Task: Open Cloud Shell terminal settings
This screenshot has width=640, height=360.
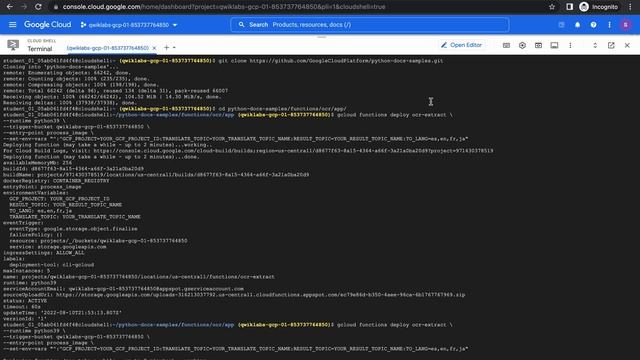Action: (x=522, y=45)
